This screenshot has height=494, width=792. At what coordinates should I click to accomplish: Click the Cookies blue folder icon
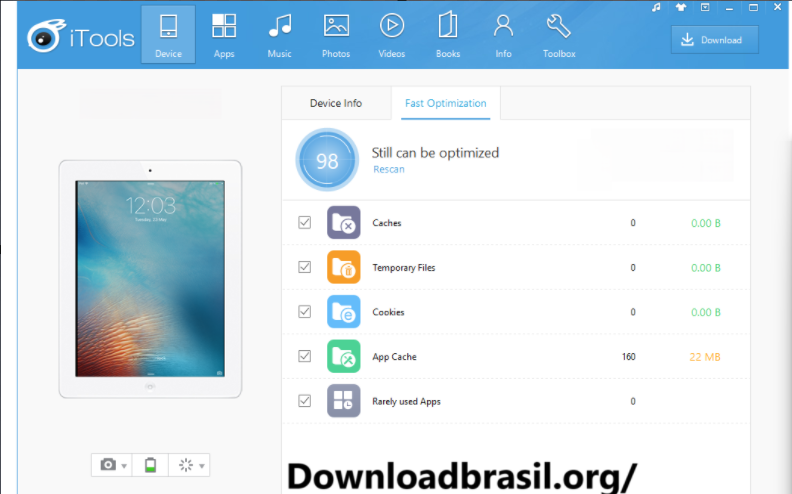tap(343, 312)
